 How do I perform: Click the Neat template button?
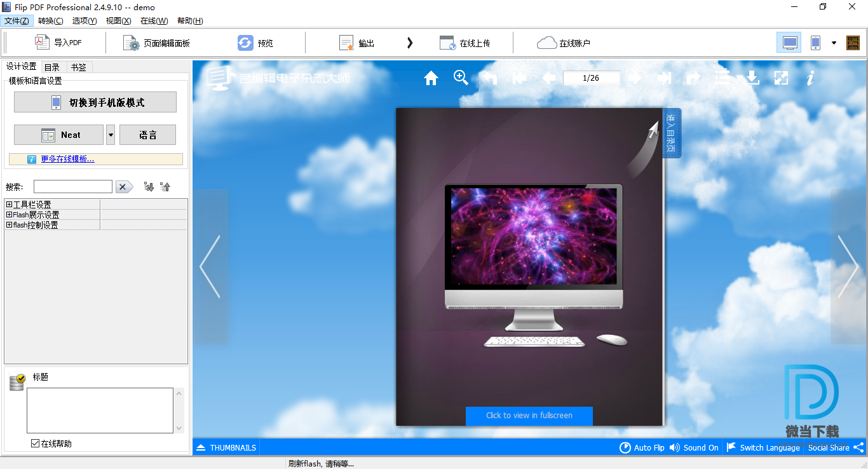pos(58,135)
